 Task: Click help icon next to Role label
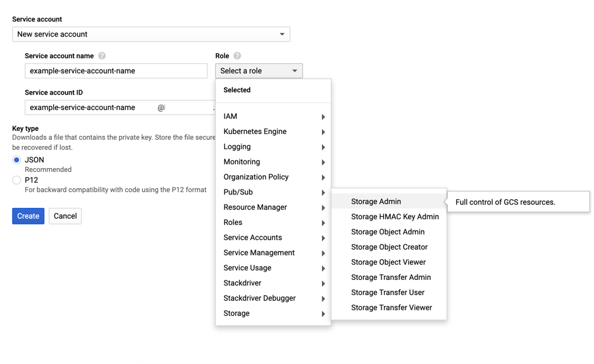(237, 56)
